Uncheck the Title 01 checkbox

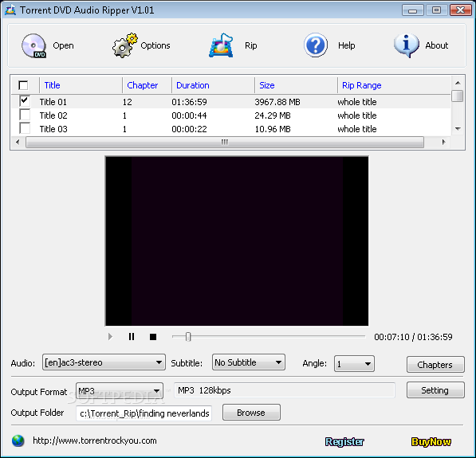click(x=25, y=101)
